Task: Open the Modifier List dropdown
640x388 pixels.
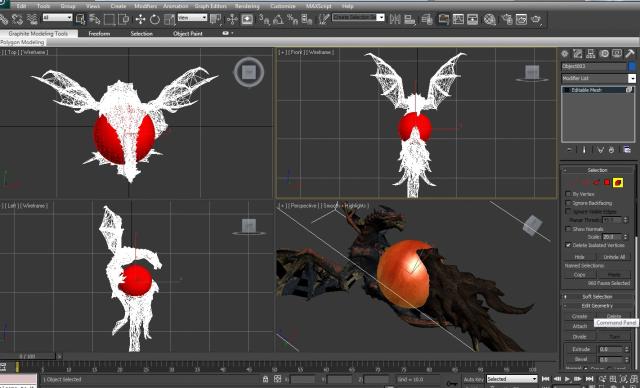Action: click(x=598, y=78)
